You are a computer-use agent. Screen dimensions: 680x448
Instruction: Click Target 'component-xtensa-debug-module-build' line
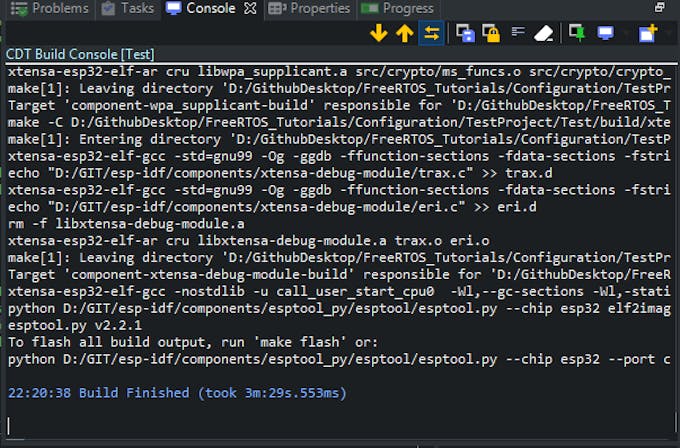(339, 275)
